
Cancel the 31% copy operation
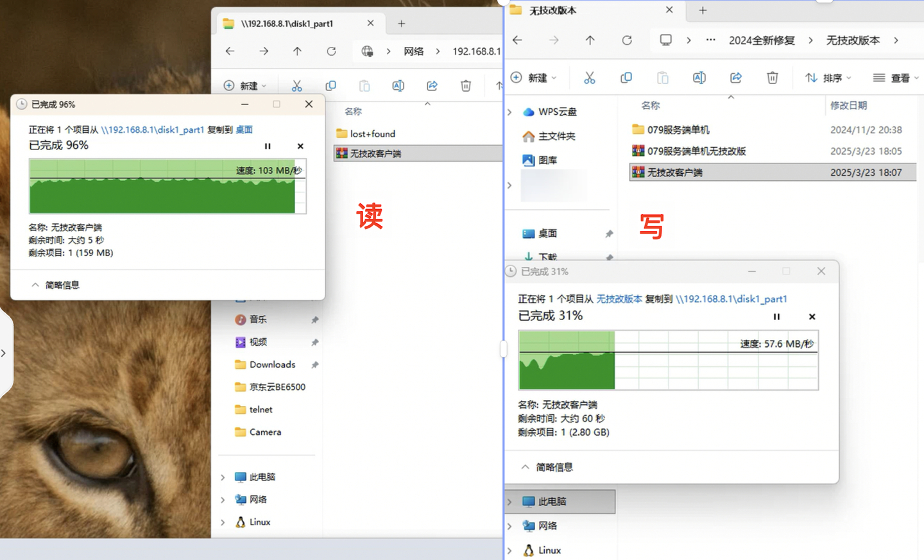pos(812,316)
